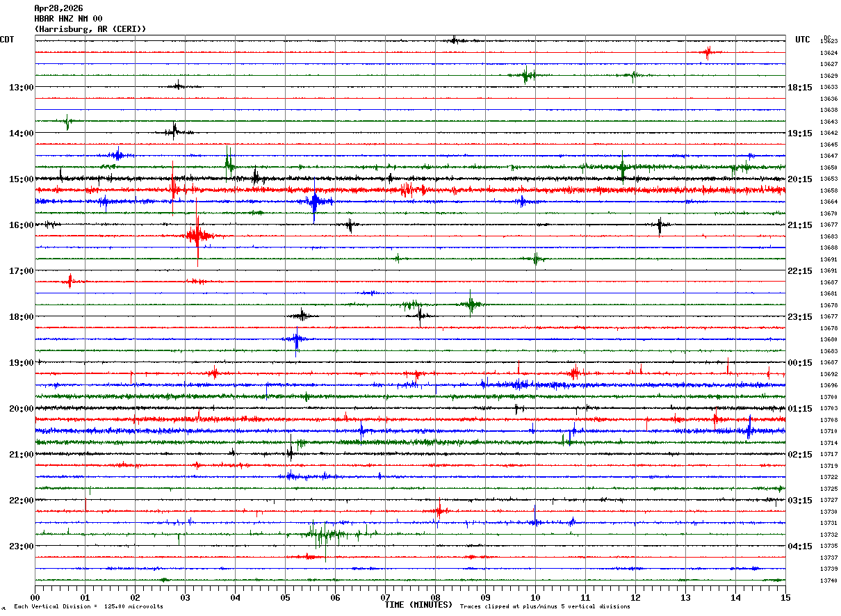Viewport: 841px width, 616px height.
Task: Select the 23:00 CDT hour label
Action: coord(21,546)
